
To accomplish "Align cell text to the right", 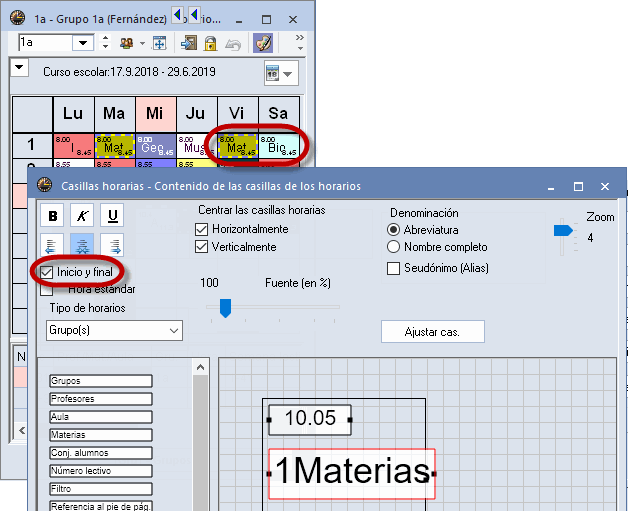I will (x=112, y=245).
